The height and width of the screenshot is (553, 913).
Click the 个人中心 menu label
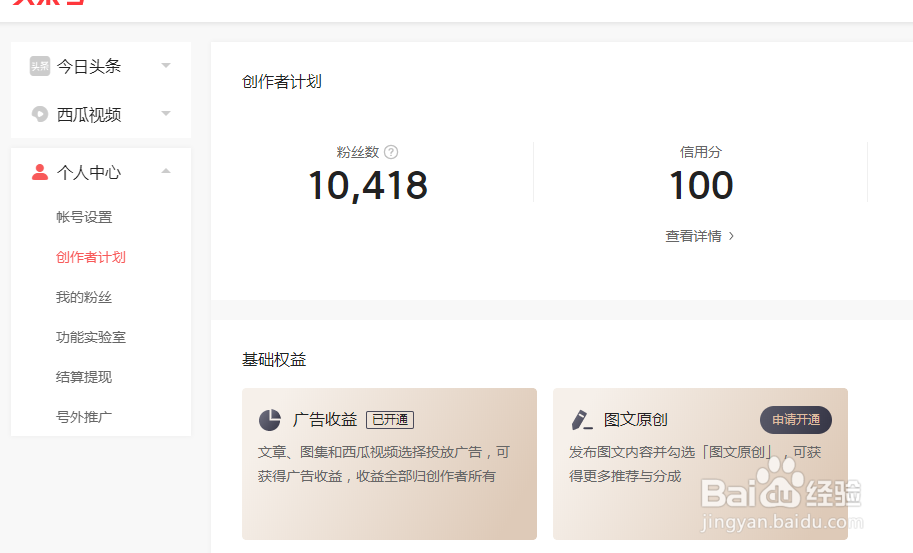click(89, 172)
